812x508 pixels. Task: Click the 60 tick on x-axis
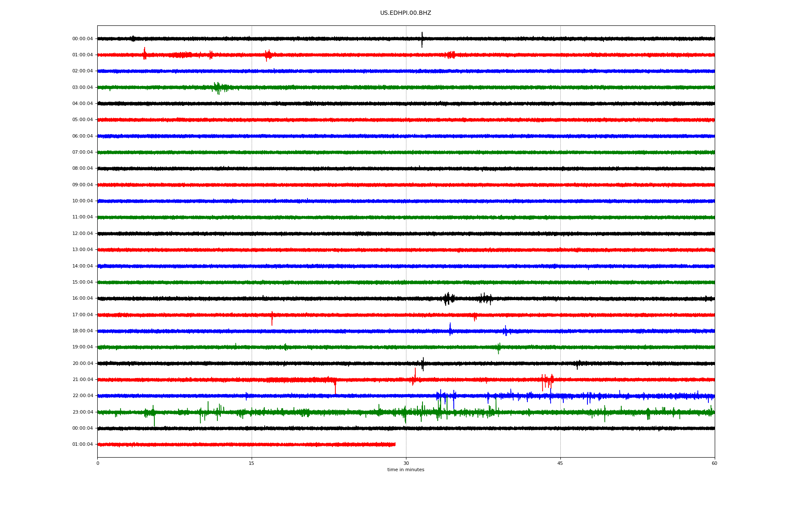[x=714, y=463]
